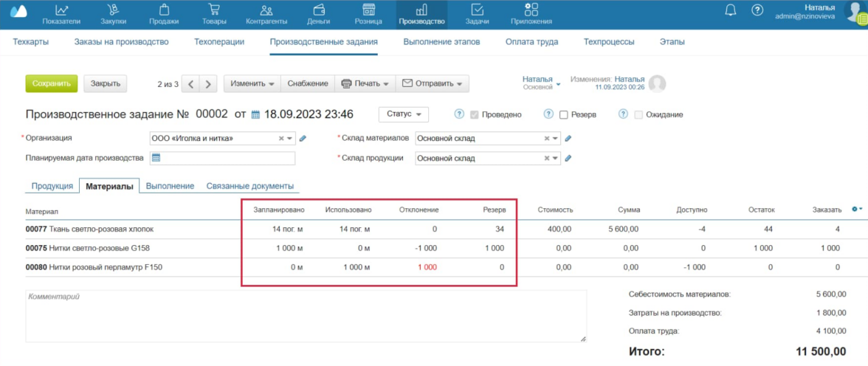Viewport: 868px width, 366px height.
Task: Click into the Комментарий text area
Action: click(x=306, y=316)
